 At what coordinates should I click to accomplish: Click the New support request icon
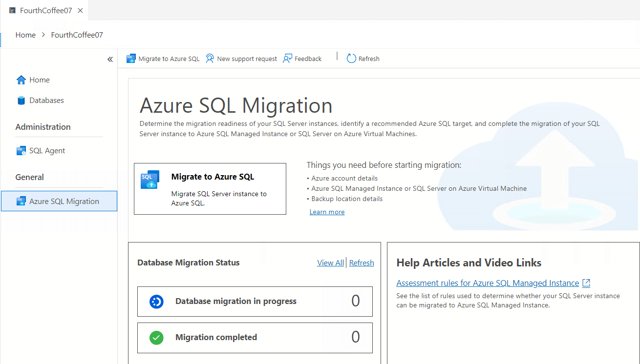(210, 59)
